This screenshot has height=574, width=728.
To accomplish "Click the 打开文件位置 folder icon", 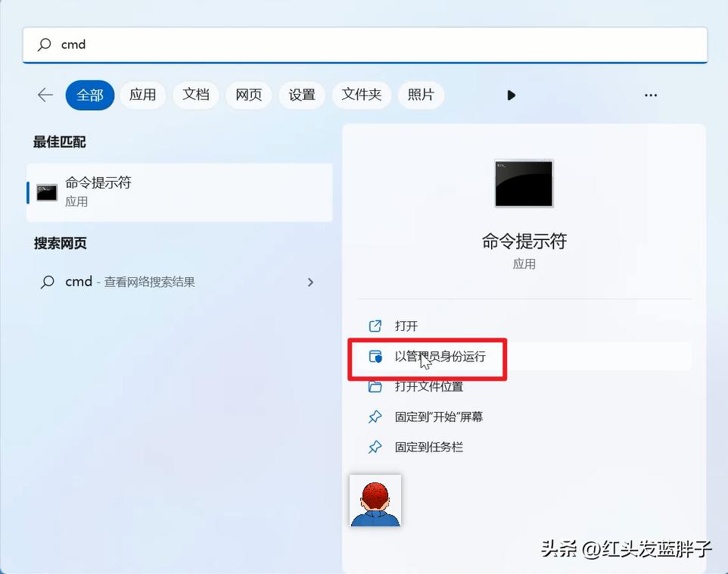I will (375, 386).
